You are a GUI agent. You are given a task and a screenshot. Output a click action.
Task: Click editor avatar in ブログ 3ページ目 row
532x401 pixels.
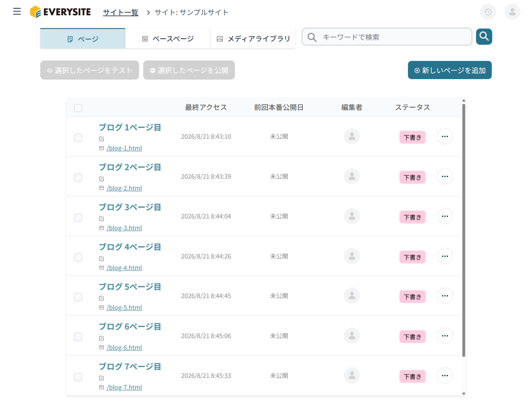pos(352,216)
